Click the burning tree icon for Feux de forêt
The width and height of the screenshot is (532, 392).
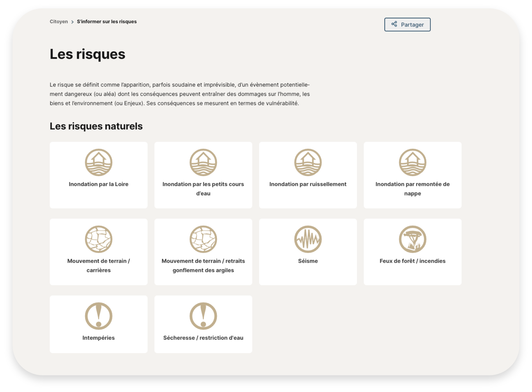coord(412,239)
